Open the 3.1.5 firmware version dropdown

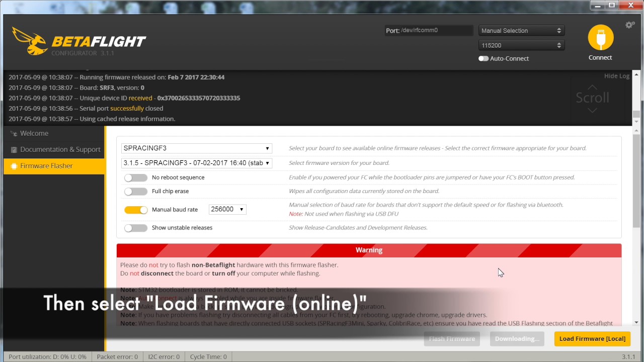point(197,163)
